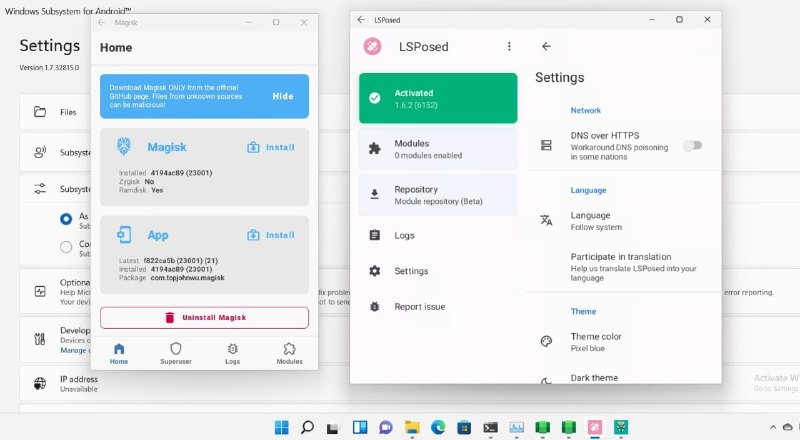The width and height of the screenshot is (800, 440).
Task: Click the back arrow above Settings heading
Action: (546, 46)
